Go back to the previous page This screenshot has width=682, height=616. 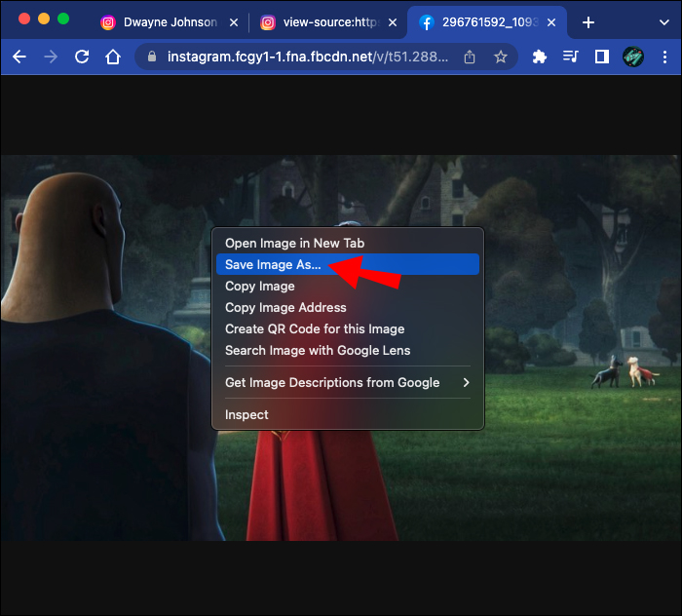point(19,57)
